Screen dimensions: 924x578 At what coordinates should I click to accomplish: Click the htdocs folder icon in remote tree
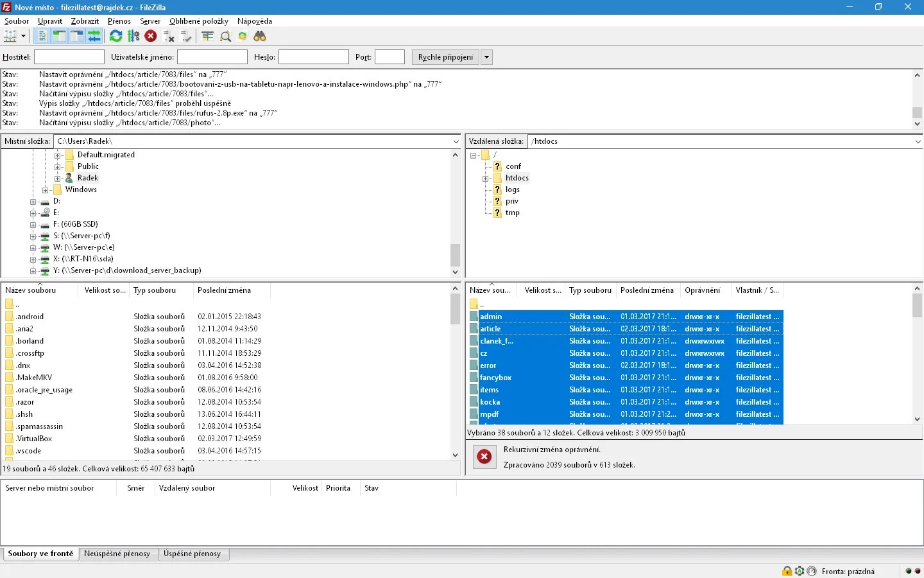click(x=497, y=178)
